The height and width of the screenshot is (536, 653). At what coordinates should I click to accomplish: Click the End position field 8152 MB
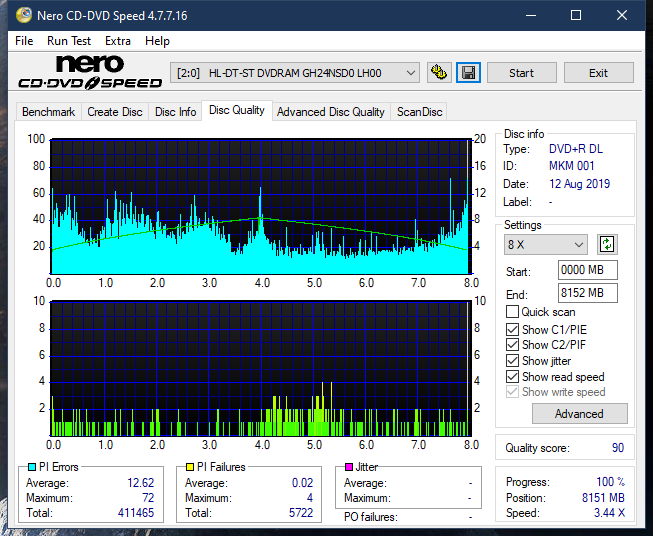tap(588, 293)
